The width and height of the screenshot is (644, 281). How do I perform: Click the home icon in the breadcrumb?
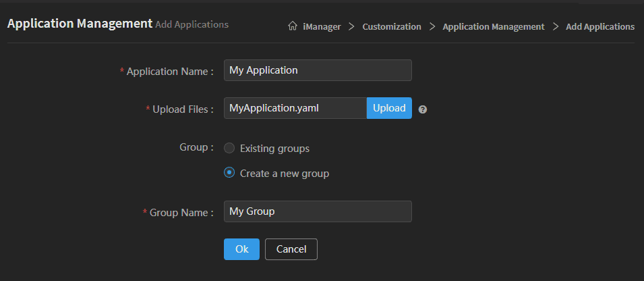click(292, 26)
